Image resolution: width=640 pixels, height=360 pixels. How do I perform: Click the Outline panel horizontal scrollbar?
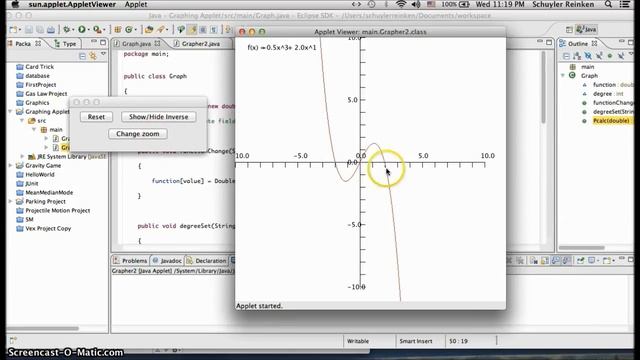click(582, 247)
